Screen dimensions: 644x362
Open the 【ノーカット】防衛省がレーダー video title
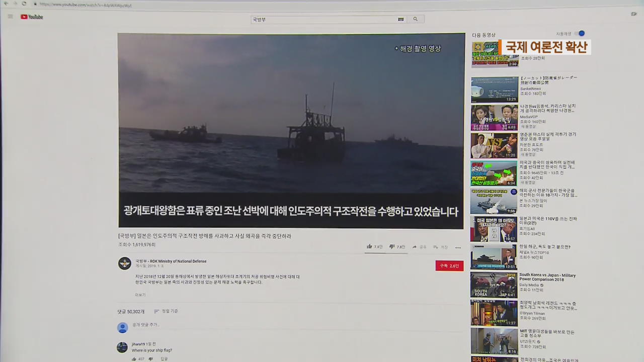pos(549,80)
